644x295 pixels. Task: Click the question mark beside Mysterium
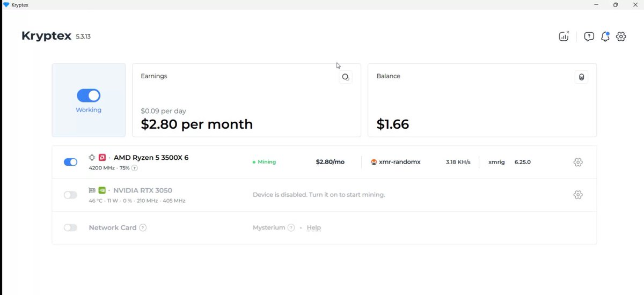tap(291, 227)
